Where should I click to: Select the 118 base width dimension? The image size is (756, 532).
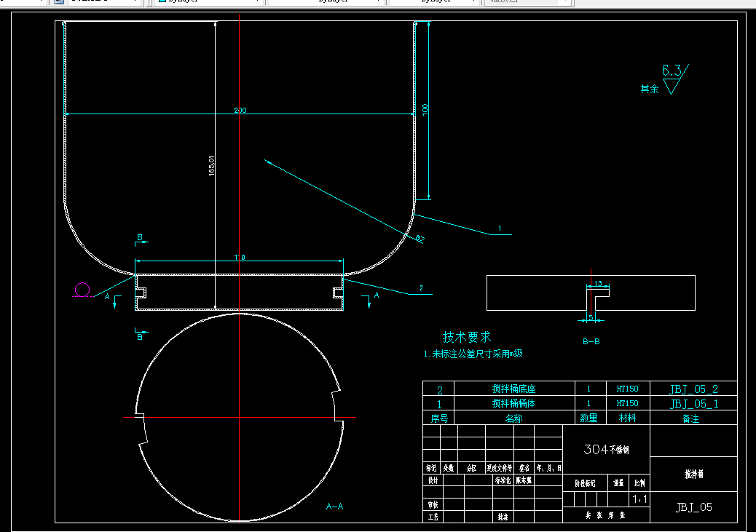tap(240, 258)
